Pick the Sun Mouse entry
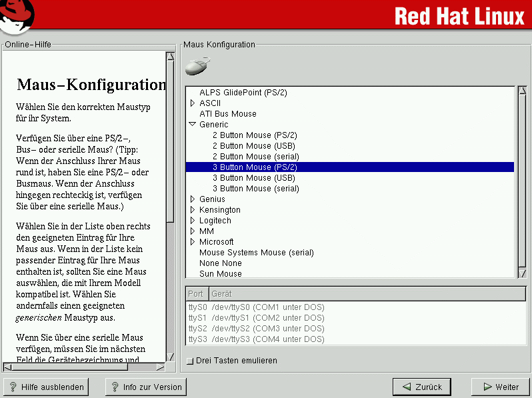Viewport: 532px width, 398px height. [220, 274]
